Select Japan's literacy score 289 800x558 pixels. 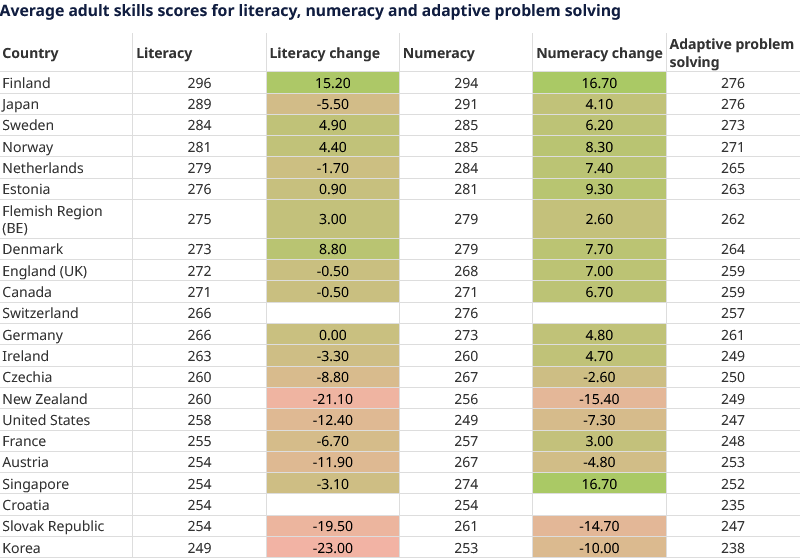[200, 104]
